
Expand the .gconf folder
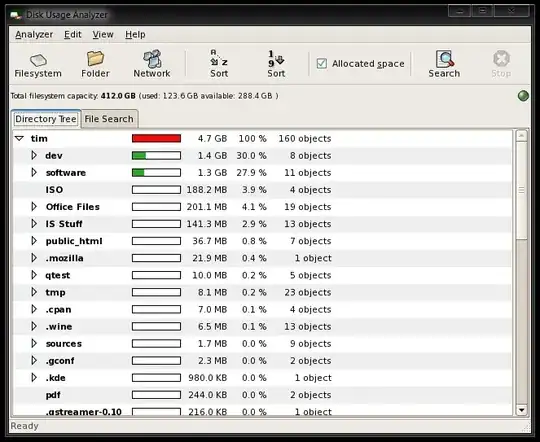coord(34,360)
